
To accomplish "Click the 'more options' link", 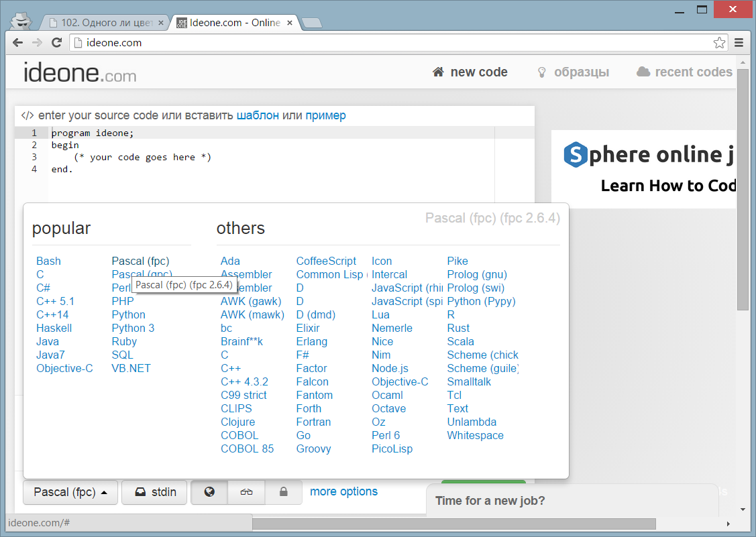I will pyautogui.click(x=343, y=491).
